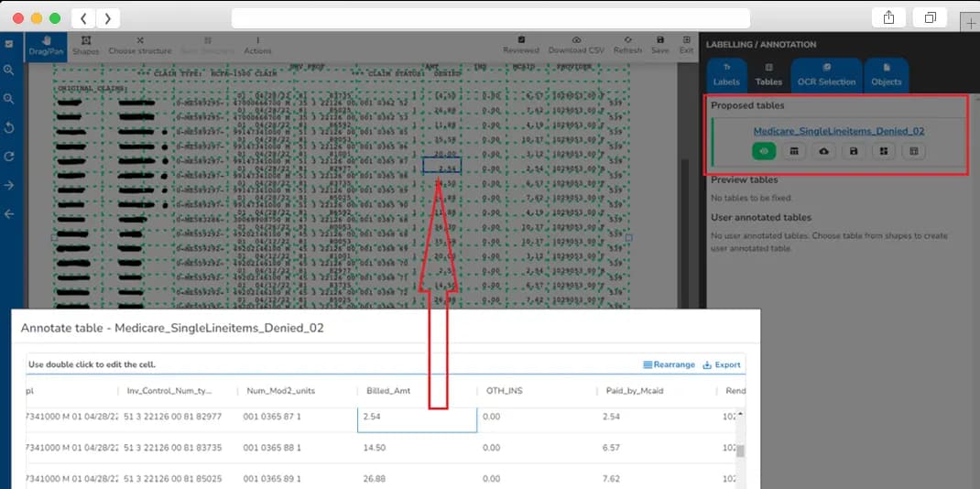Switch to the OCR Selection tab
This screenshot has height=489, width=980.
click(826, 74)
